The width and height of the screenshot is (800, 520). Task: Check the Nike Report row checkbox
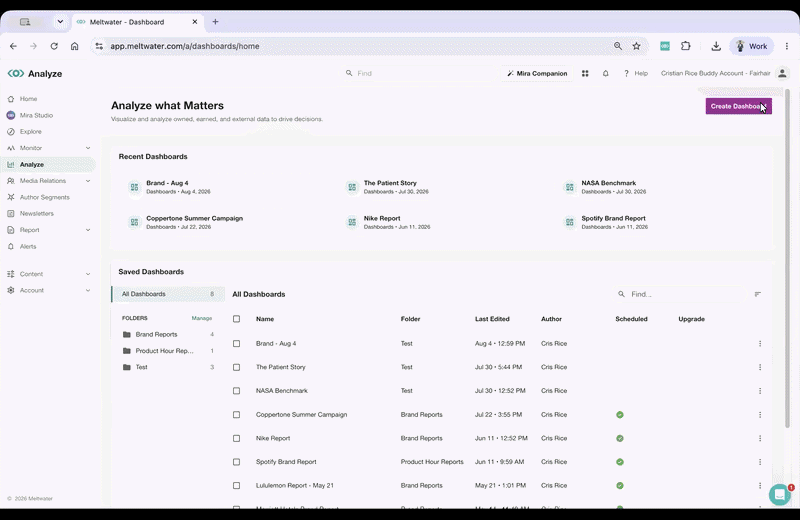(236, 438)
